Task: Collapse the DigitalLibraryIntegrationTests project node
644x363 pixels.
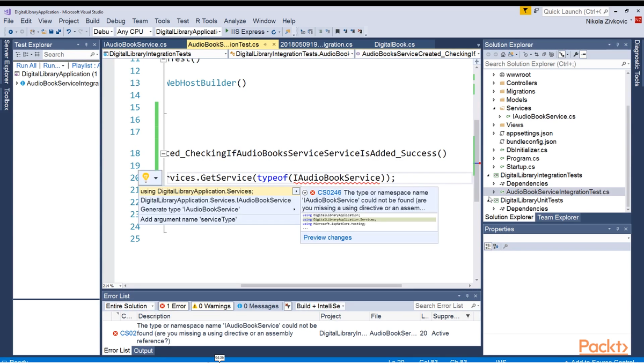Action: pyautogui.click(x=488, y=175)
